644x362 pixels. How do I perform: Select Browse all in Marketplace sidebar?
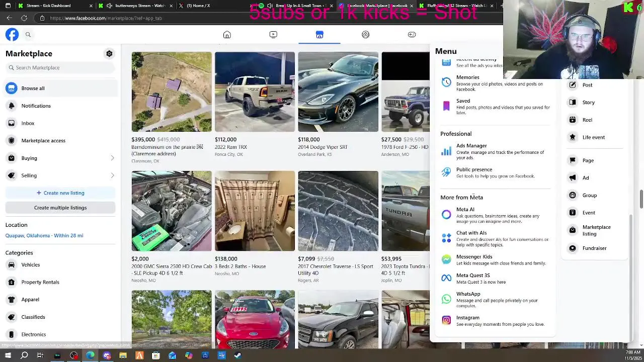coord(60,88)
